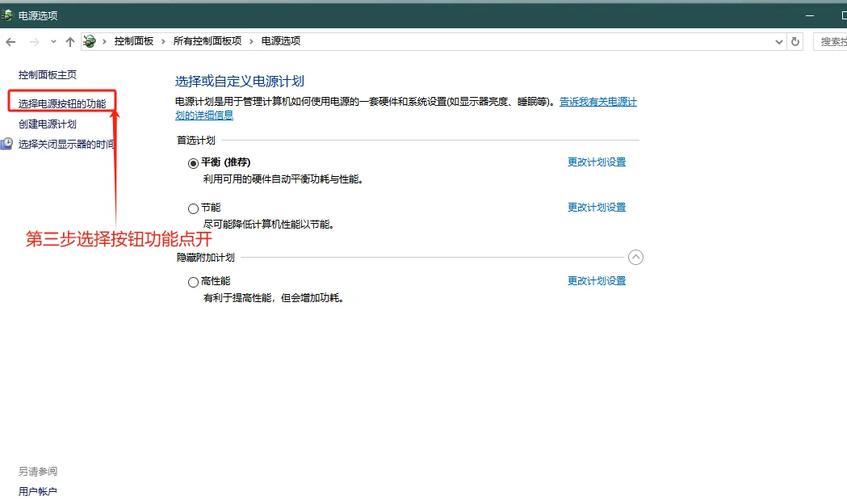Open 创建电源计划 link
Image resolution: width=847 pixels, height=500 pixels.
pos(48,124)
